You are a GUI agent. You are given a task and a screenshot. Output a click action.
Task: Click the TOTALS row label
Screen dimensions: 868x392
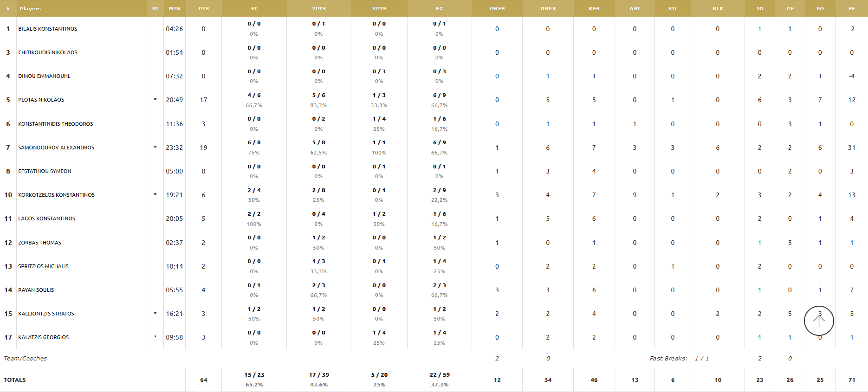[15, 380]
